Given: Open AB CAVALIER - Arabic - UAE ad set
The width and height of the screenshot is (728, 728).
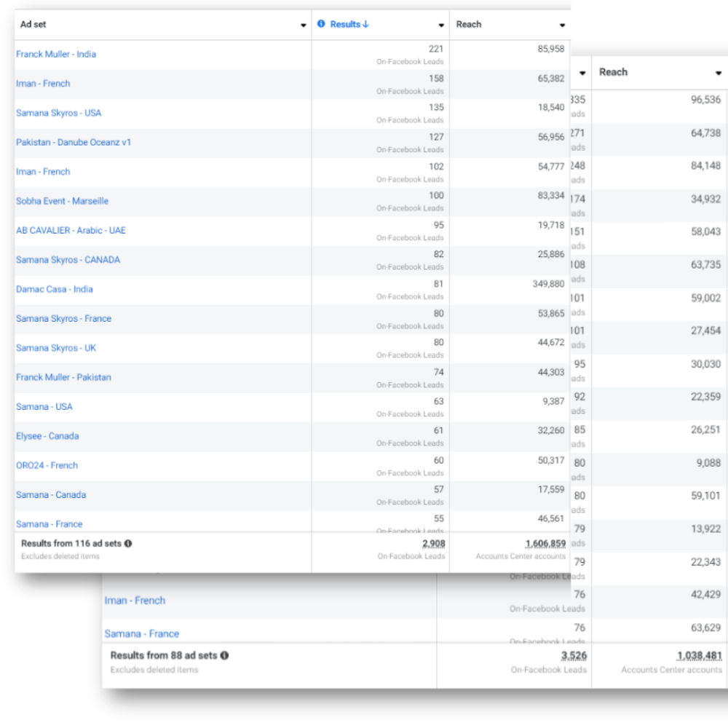Looking at the screenshot, I should (x=71, y=230).
